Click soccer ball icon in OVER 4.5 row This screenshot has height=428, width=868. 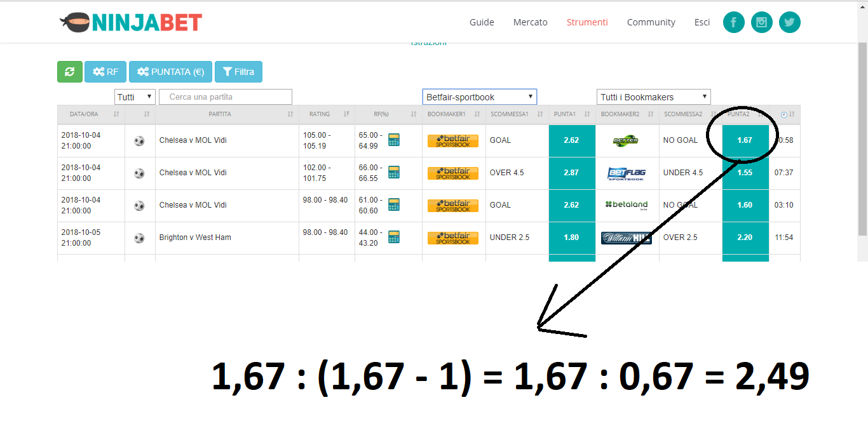coord(139,173)
